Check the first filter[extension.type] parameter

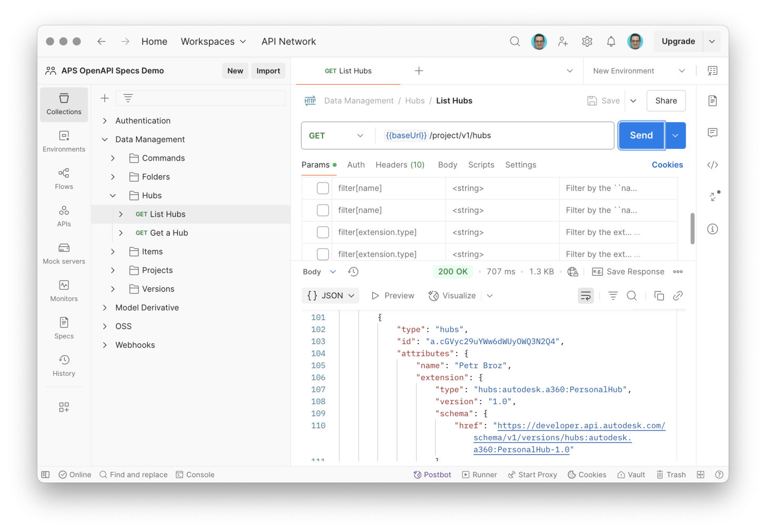pos(323,233)
